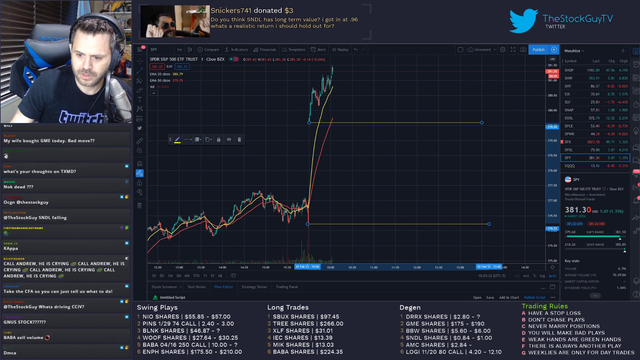Screen dimensions: 640x360
Task: Open the Stock Screener tab
Action: click(x=166, y=287)
